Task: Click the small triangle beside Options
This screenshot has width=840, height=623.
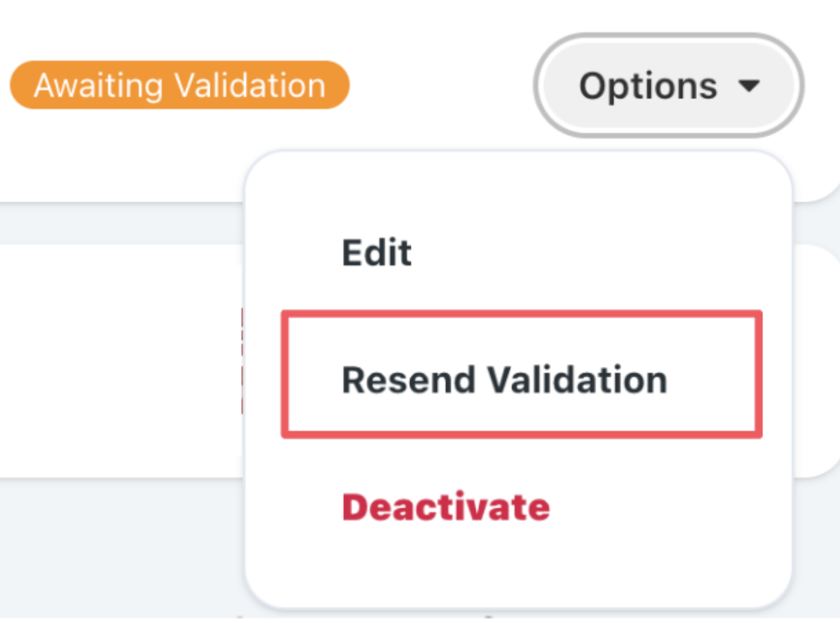Action: coord(748,86)
